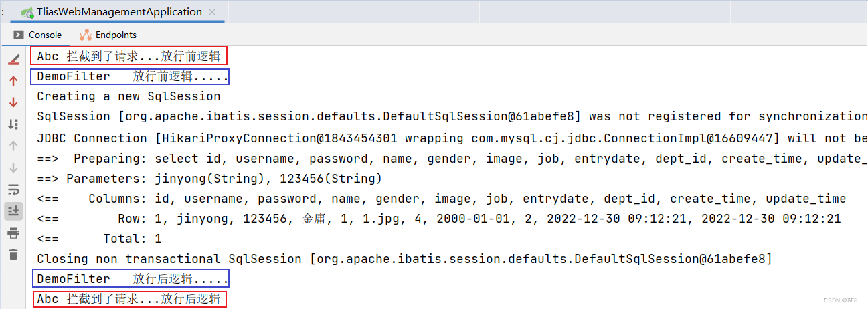
Task: Toggle soft-wrap in the console
Action: [x=13, y=189]
